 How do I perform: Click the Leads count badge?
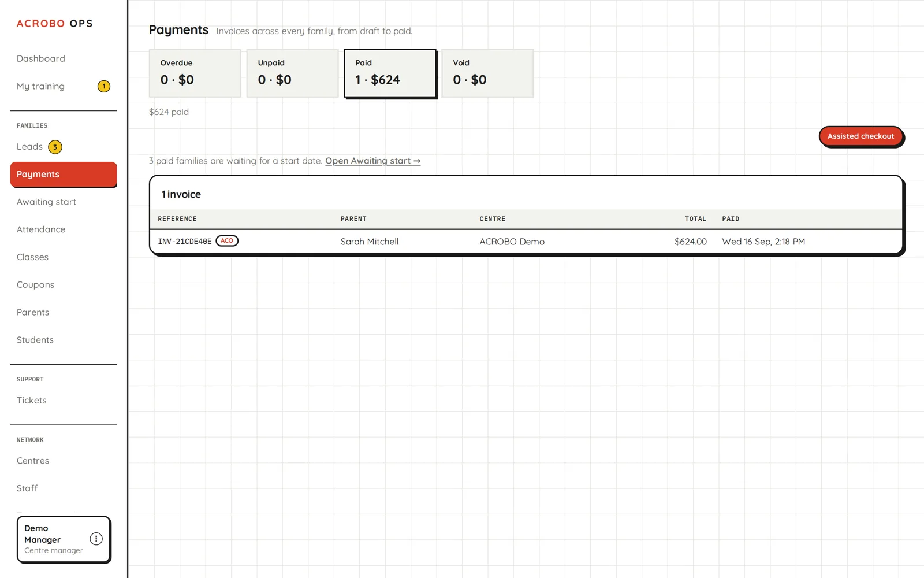click(55, 147)
